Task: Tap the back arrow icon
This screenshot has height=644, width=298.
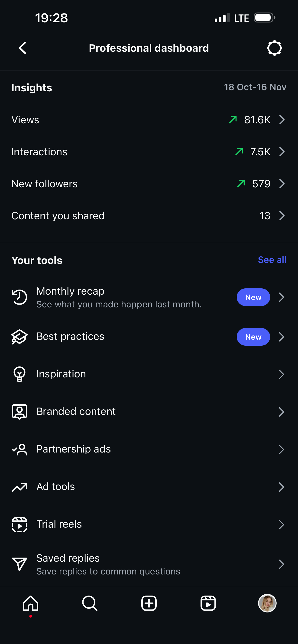Action: tap(23, 48)
